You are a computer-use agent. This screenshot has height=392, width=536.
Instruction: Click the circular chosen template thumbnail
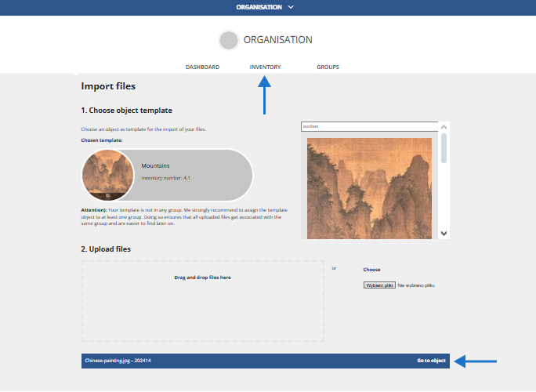pos(108,175)
